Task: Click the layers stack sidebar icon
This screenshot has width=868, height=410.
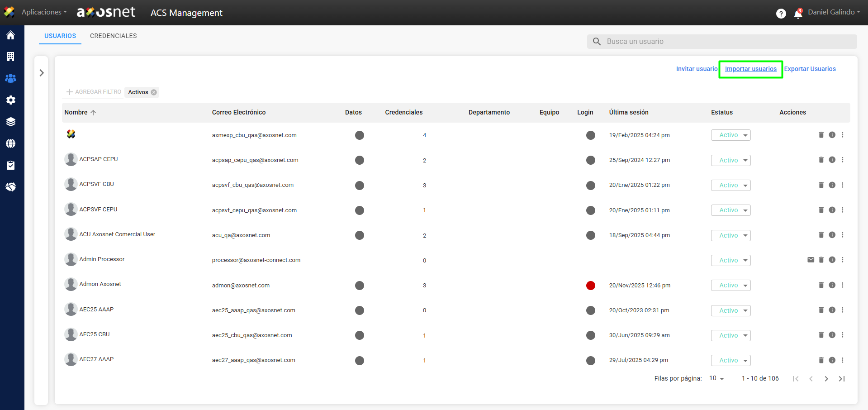Action: 11,122
